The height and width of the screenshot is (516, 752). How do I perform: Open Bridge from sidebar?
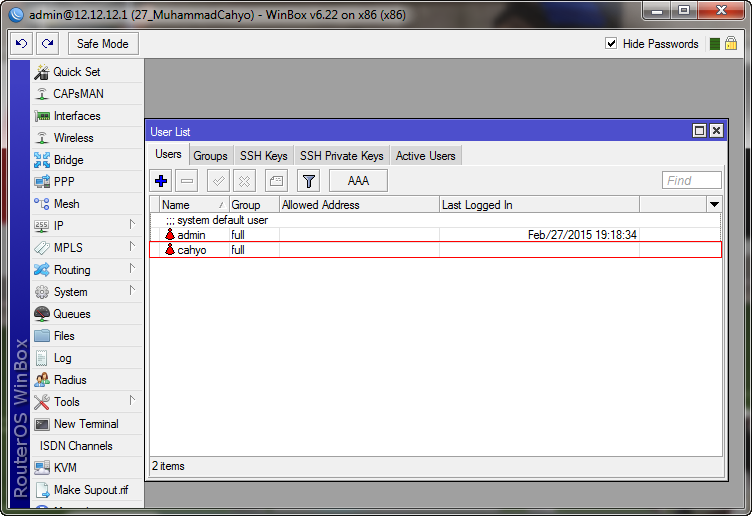(x=87, y=160)
